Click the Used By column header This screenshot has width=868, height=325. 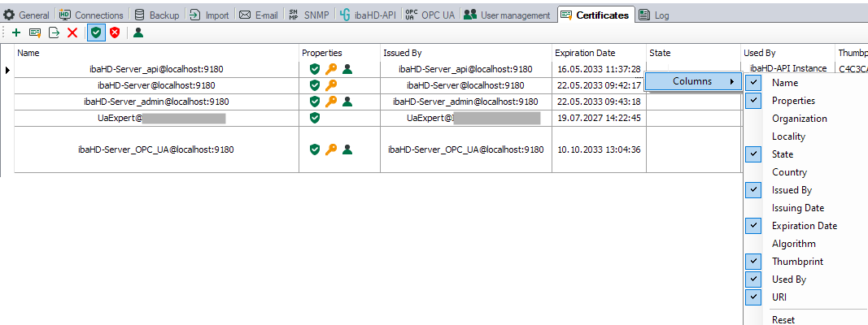click(x=787, y=53)
